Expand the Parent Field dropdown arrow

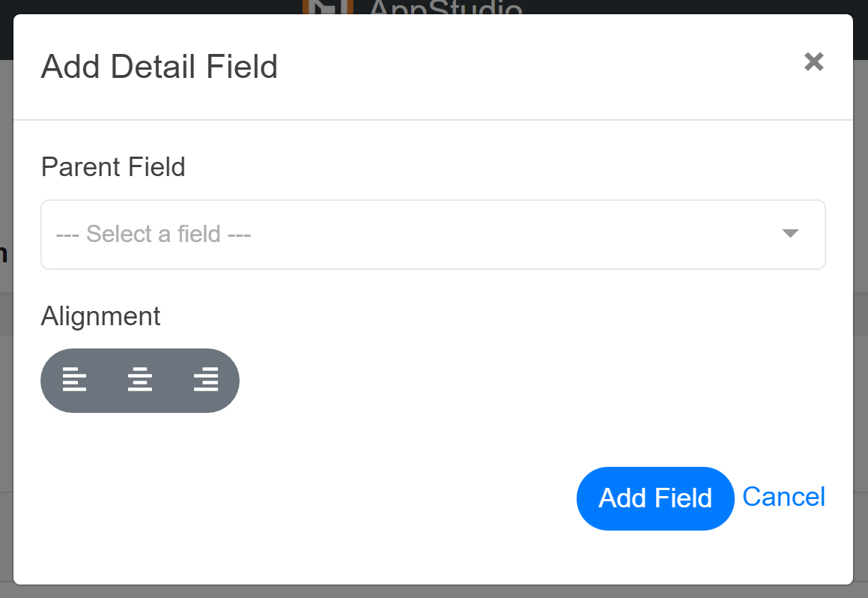[x=790, y=234]
